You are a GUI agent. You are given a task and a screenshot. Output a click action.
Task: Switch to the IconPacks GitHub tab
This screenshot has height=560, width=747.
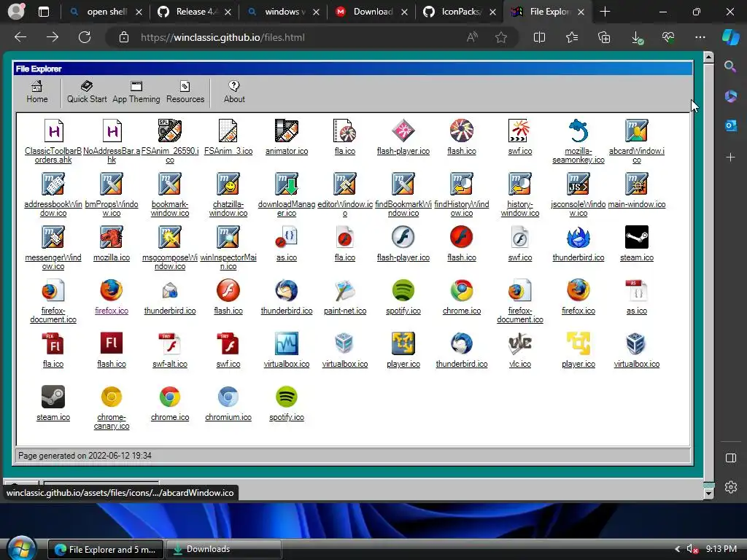point(460,12)
